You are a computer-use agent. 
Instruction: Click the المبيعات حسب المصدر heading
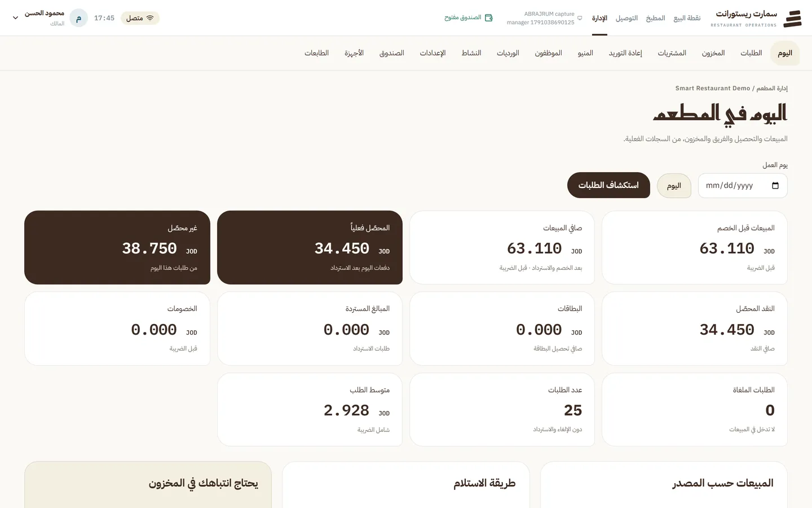pyautogui.click(x=723, y=483)
